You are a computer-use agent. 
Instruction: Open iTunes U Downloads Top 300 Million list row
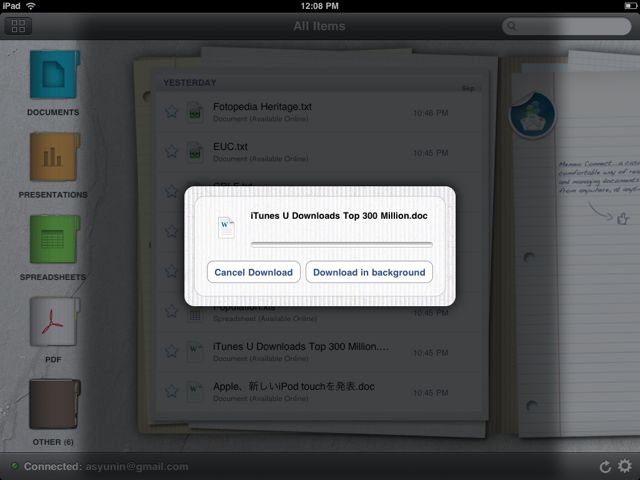(318, 352)
